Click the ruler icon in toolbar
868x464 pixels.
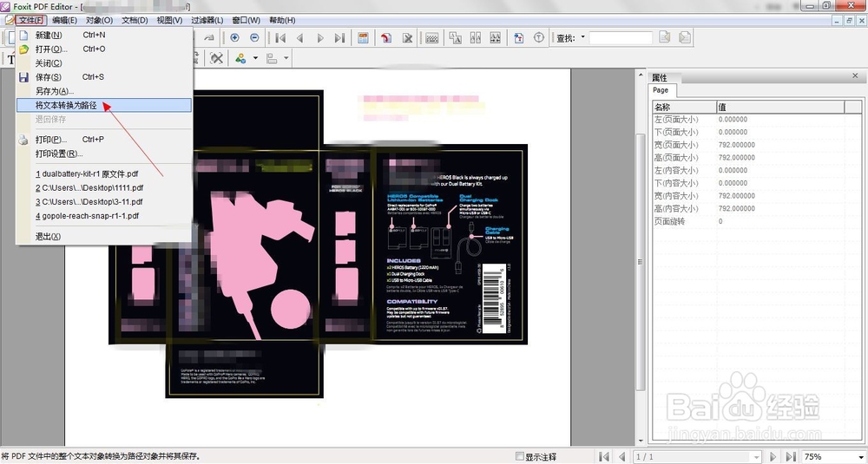(x=431, y=37)
